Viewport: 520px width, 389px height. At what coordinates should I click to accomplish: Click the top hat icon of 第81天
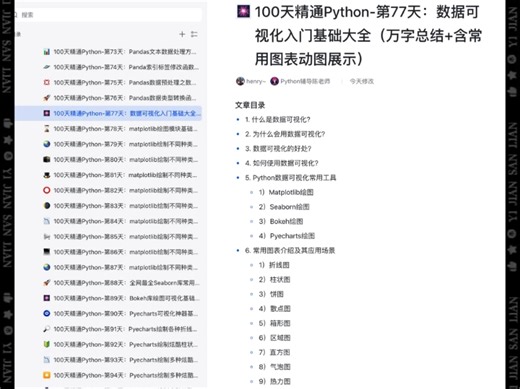tap(47, 175)
